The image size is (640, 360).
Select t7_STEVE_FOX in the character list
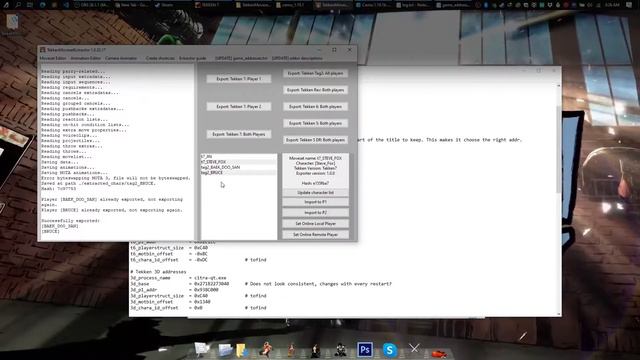point(238,162)
